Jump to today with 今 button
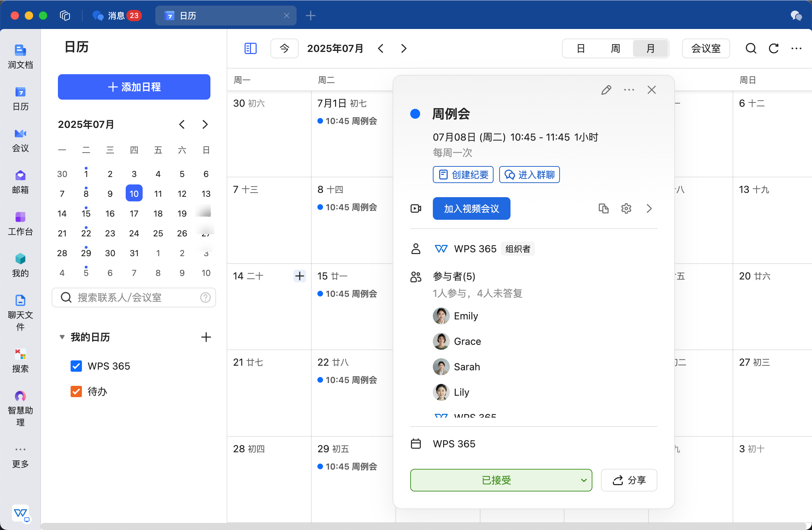Viewport: 812px width, 530px height. point(285,48)
